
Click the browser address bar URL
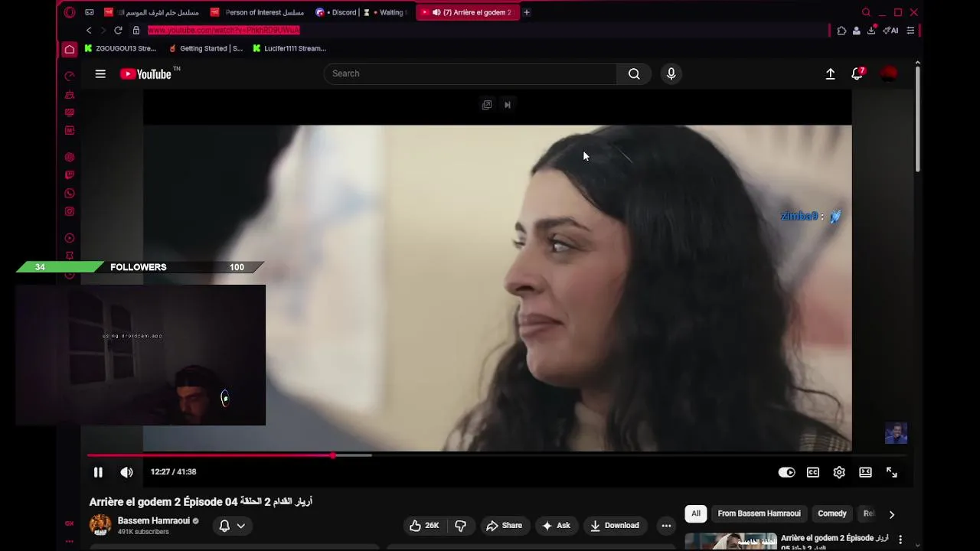[x=224, y=31]
